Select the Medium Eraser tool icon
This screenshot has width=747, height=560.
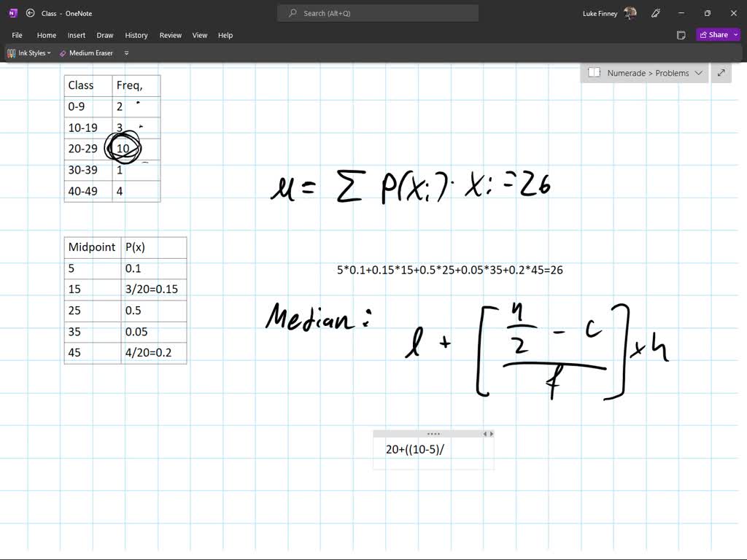click(63, 52)
